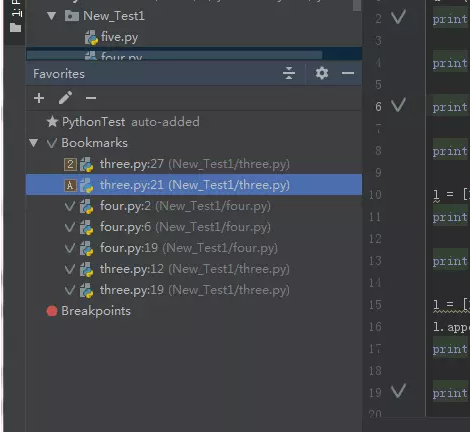Viewport: 470px width, 432px height.
Task: Click the add favorites list plus icon
Action: 39,98
